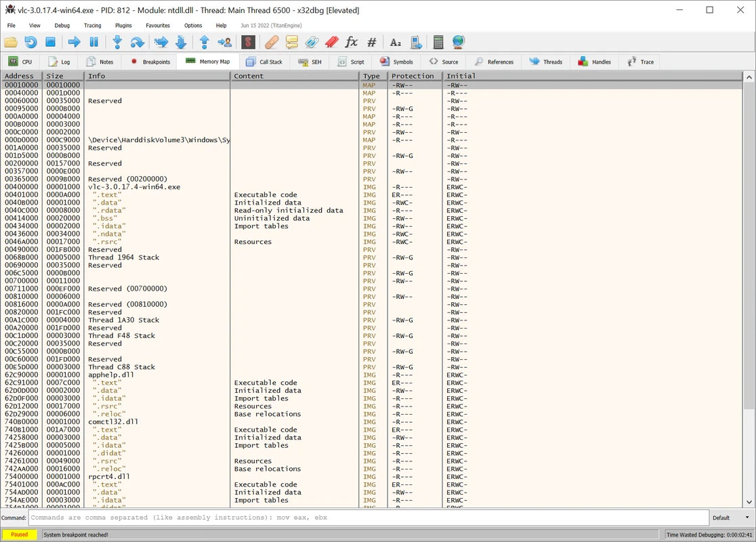
Task: Switch to the Trace tab
Action: pos(641,62)
